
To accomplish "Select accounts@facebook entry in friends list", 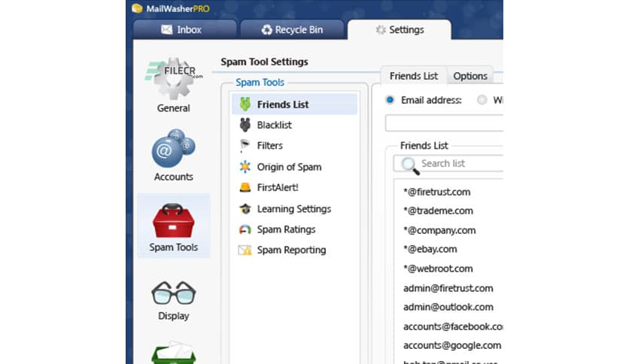I will click(453, 326).
